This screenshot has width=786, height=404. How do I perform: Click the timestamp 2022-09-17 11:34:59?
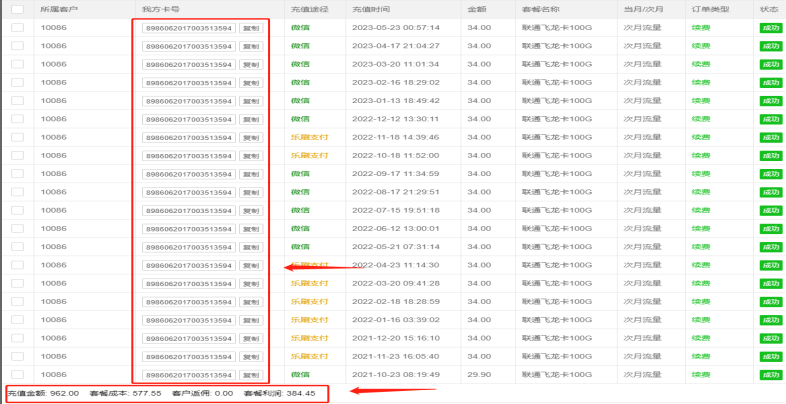tap(396, 173)
